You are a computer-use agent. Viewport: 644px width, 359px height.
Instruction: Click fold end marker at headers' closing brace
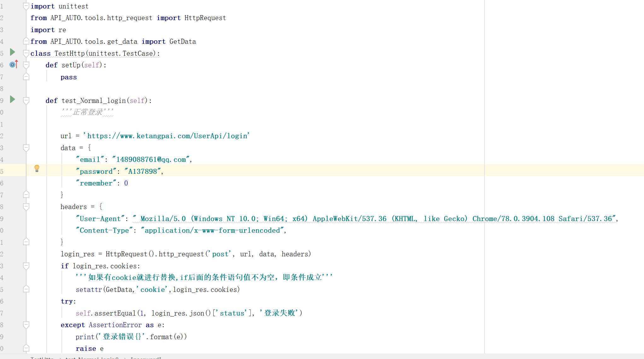coord(26,242)
